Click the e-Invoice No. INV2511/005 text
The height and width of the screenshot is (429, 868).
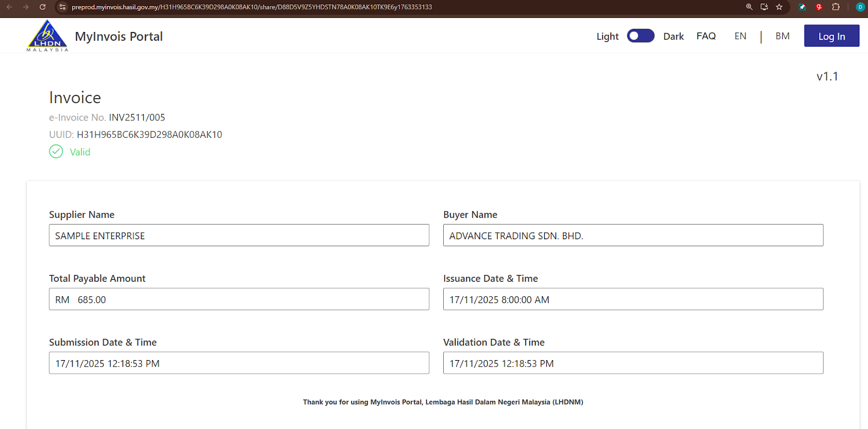click(x=107, y=117)
